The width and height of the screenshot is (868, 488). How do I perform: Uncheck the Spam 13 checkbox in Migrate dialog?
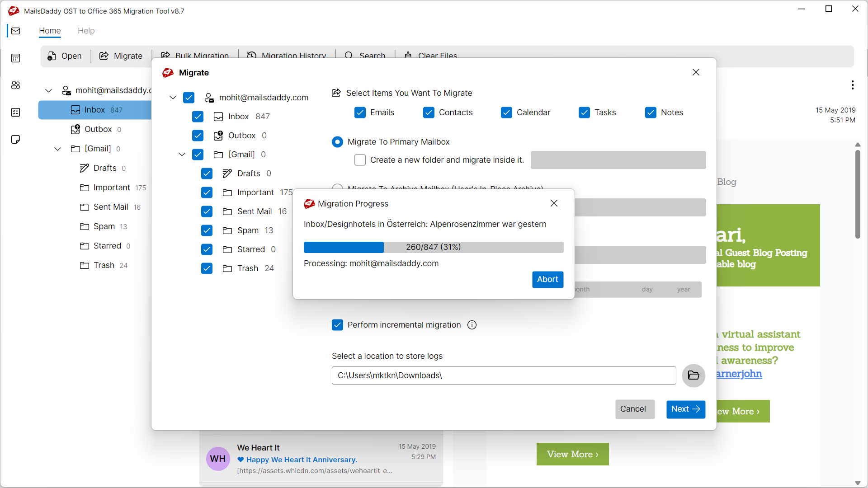coord(207,230)
